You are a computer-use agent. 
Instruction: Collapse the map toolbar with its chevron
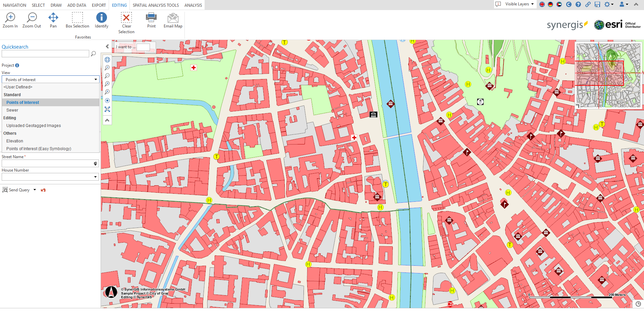tap(107, 120)
